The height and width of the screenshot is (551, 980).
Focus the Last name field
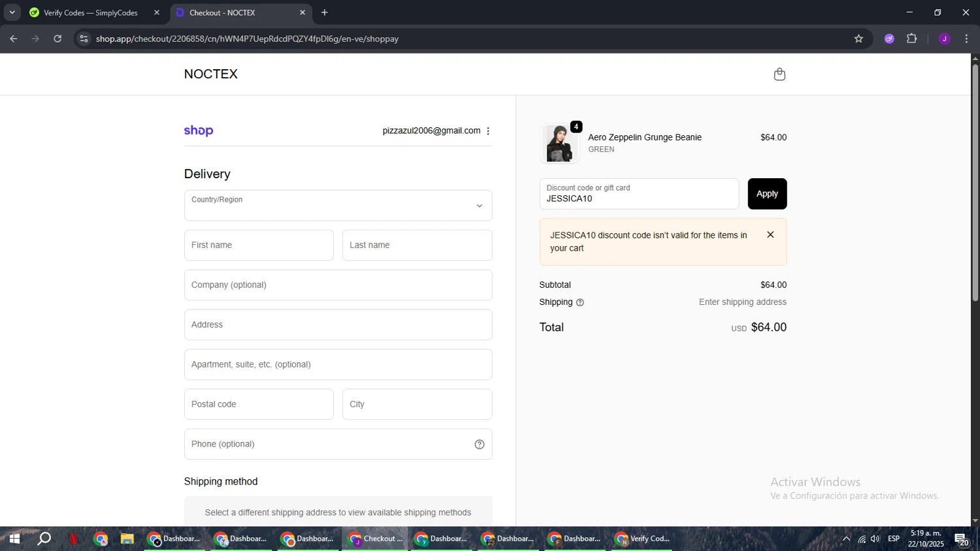417,245
